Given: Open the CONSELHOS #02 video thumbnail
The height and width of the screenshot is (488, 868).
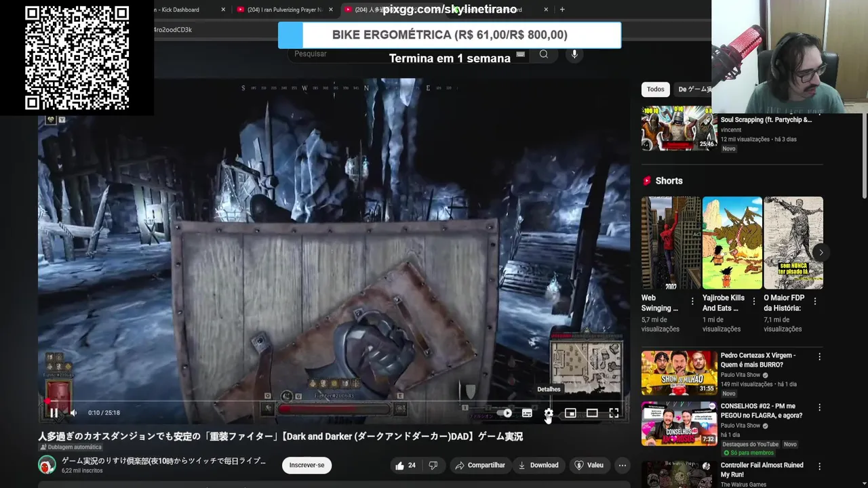Looking at the screenshot, I should click(679, 424).
